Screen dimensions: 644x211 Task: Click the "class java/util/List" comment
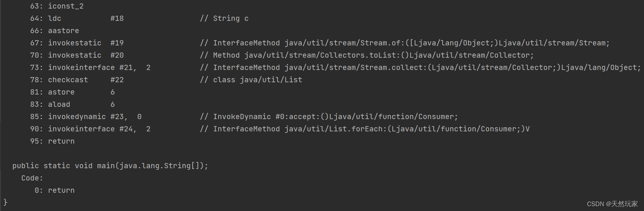tap(251, 80)
